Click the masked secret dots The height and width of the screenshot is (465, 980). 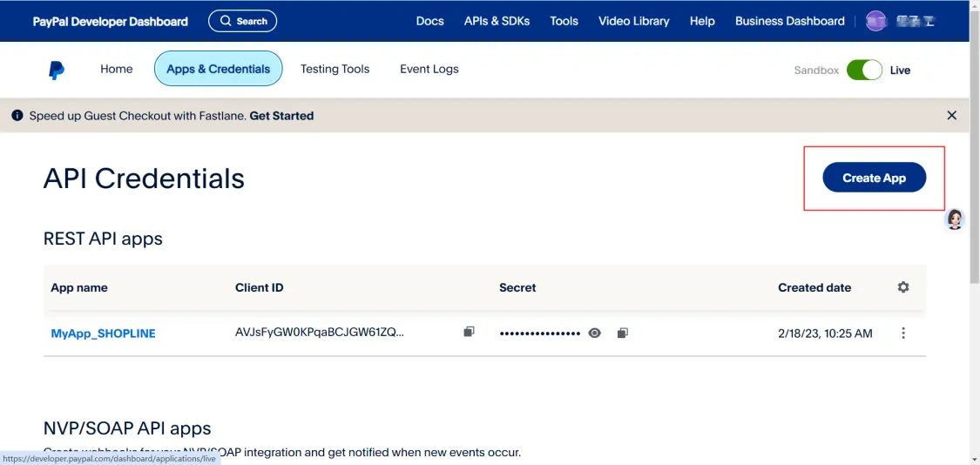pyautogui.click(x=540, y=334)
